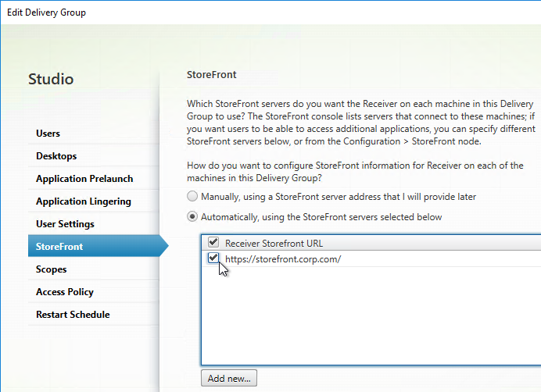Open the Users settings page
This screenshot has height=392, width=541.
(94, 134)
